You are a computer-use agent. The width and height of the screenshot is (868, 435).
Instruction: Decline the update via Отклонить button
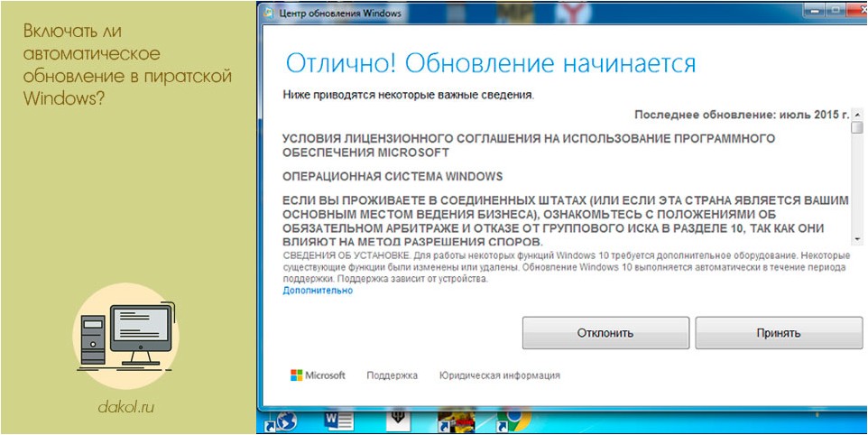point(605,333)
